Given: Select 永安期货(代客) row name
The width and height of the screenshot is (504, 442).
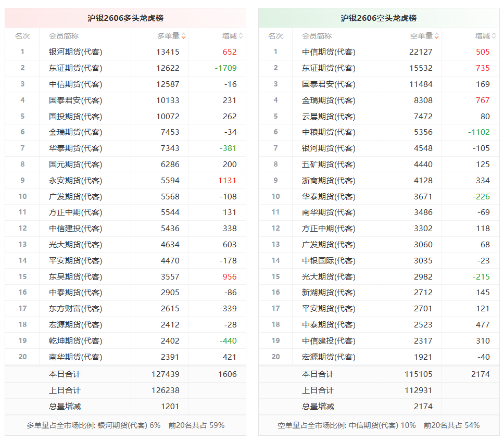Looking at the screenshot, I should [x=75, y=180].
